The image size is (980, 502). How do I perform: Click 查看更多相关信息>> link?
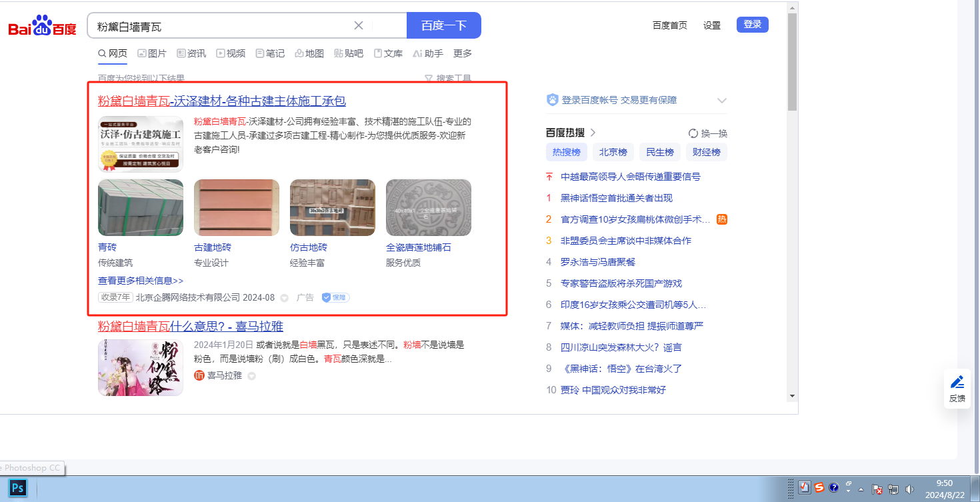pos(141,281)
